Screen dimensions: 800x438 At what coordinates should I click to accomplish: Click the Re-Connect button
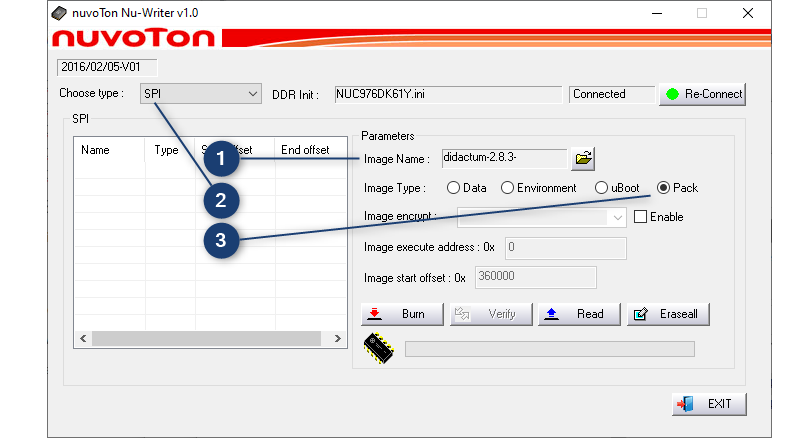[x=703, y=94]
